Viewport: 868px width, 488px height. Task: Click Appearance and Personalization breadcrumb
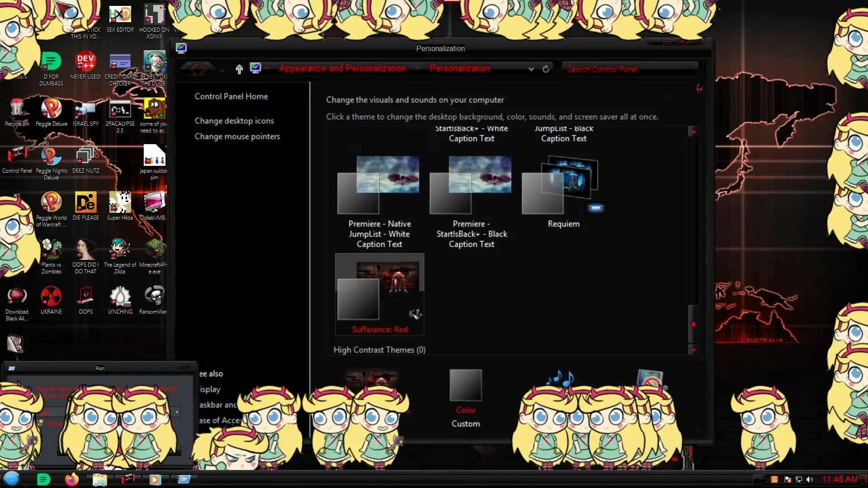click(x=342, y=69)
